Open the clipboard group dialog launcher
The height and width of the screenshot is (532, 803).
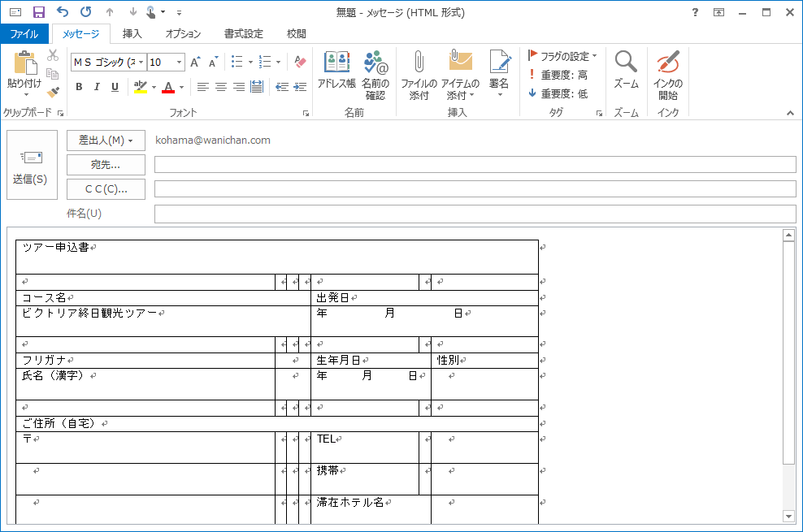coord(60,113)
